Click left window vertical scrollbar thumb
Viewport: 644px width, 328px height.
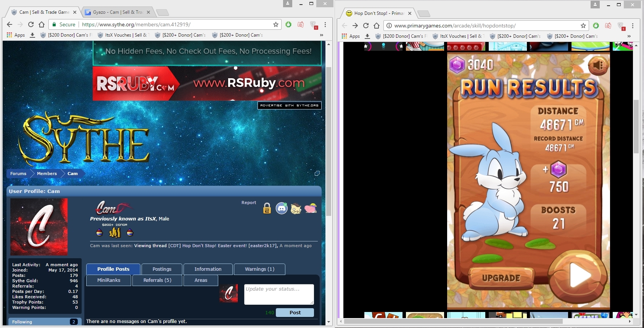[328, 141]
